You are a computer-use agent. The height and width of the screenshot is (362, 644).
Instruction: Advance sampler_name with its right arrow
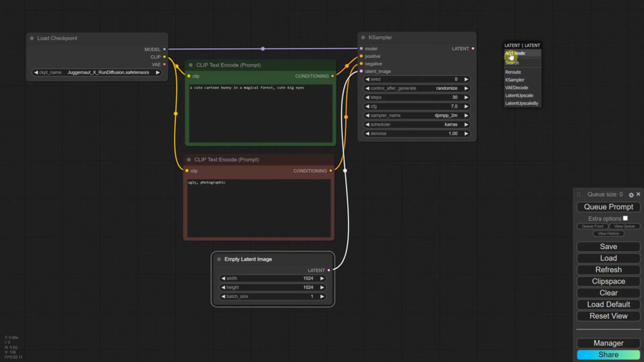[466, 116]
